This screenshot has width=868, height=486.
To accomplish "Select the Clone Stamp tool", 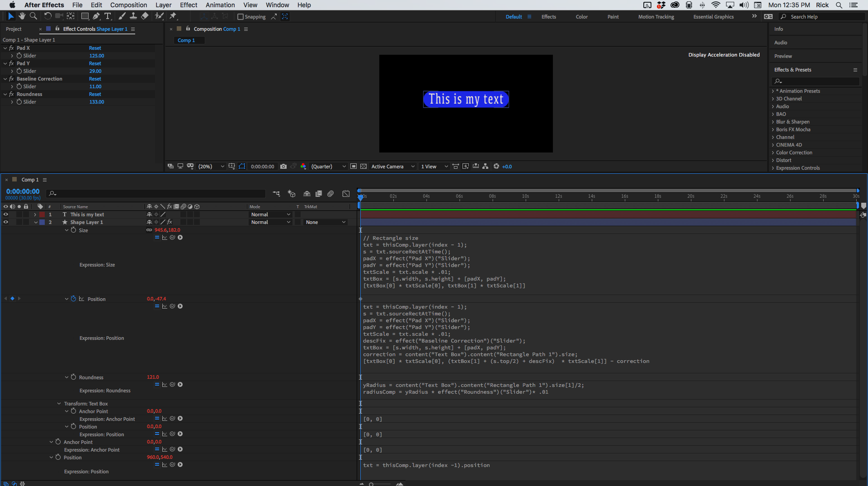I will [133, 16].
